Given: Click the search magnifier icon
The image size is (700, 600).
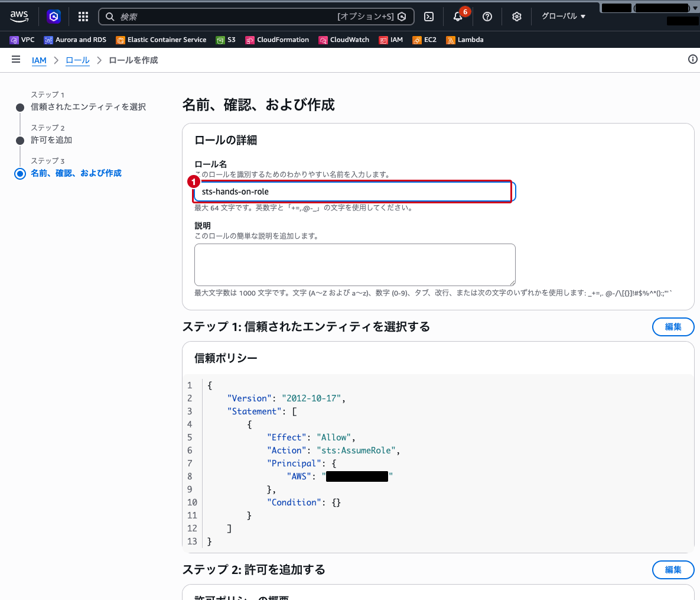Looking at the screenshot, I should pyautogui.click(x=110, y=17).
